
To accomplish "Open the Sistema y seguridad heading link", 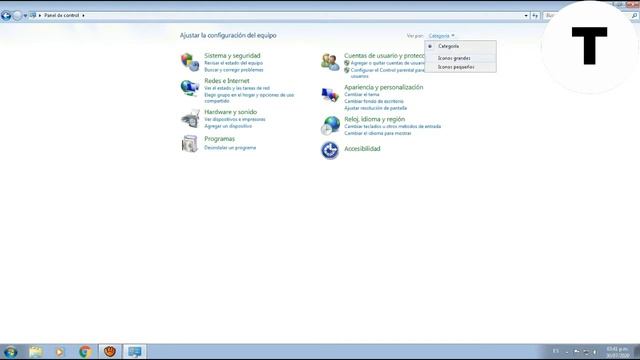I will point(232,56).
